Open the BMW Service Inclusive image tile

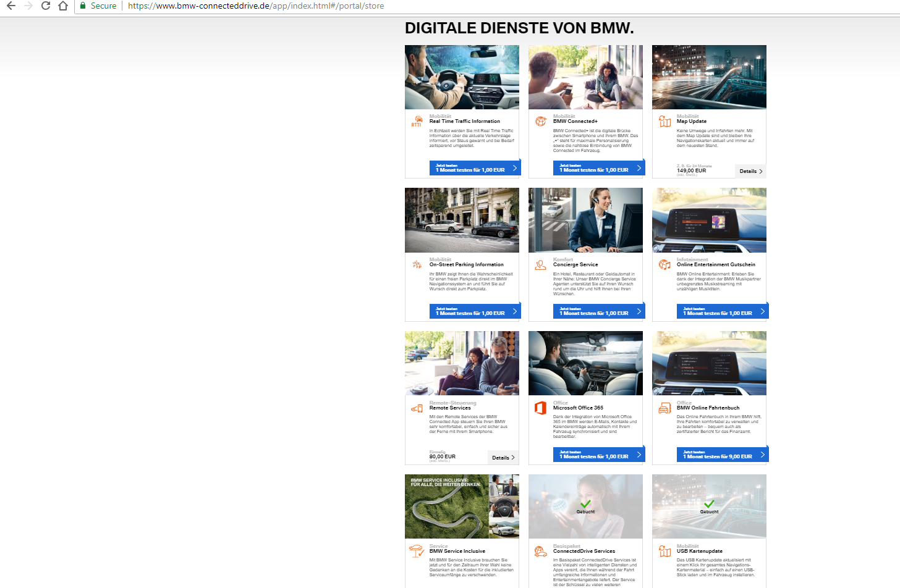point(462,506)
